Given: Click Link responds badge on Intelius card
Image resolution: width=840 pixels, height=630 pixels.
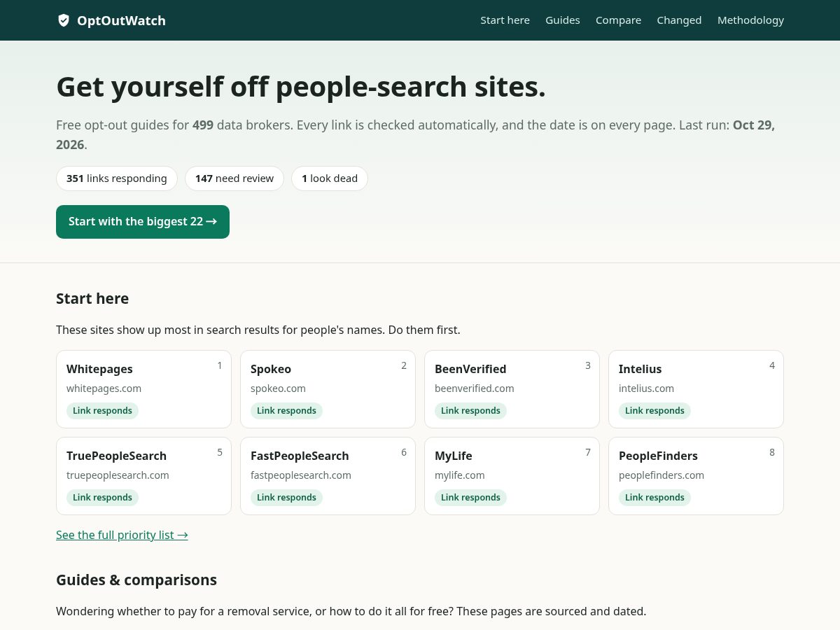Looking at the screenshot, I should (654, 411).
